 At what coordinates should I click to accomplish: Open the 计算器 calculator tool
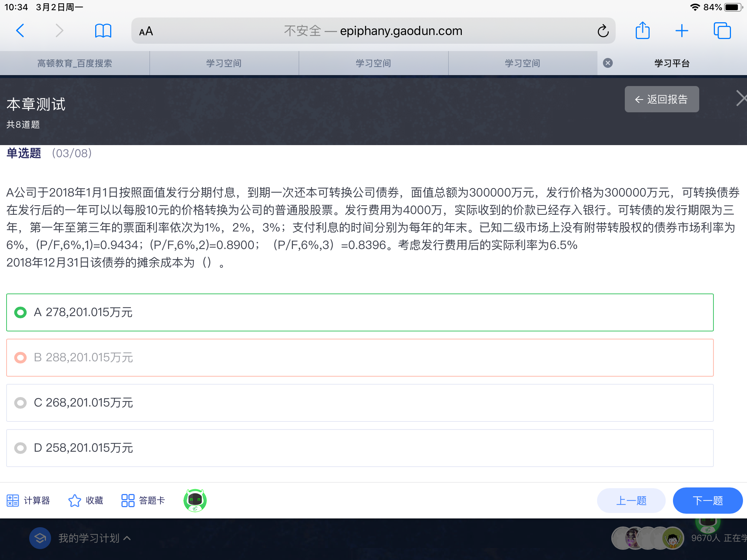click(x=28, y=501)
